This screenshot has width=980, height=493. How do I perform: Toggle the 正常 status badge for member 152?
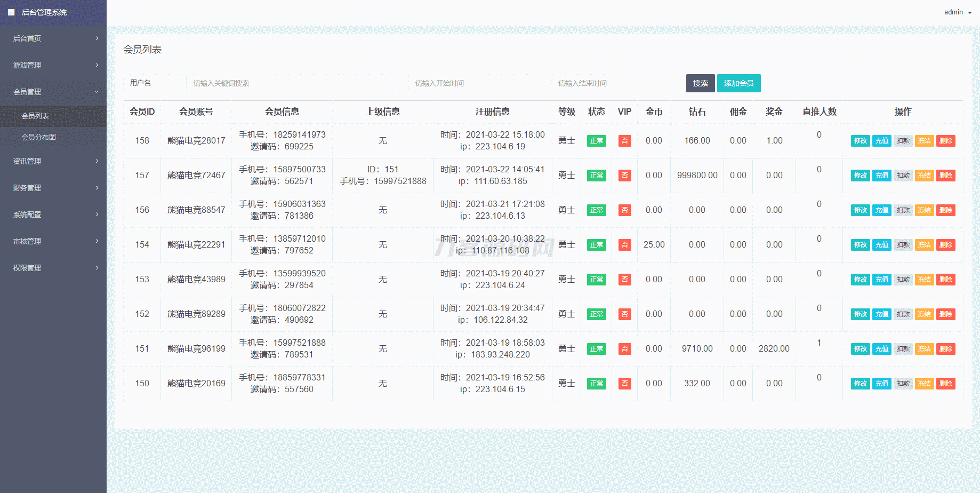pyautogui.click(x=596, y=314)
